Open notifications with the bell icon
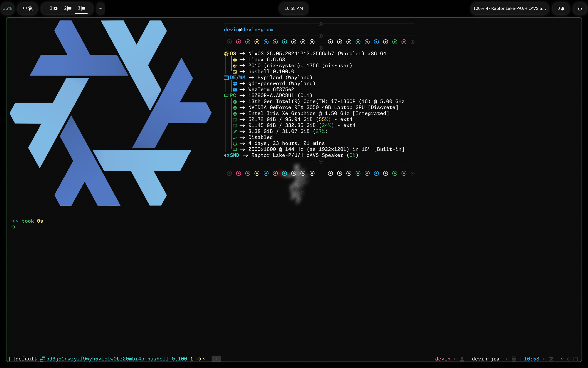This screenshot has height=368, width=588. point(563,9)
